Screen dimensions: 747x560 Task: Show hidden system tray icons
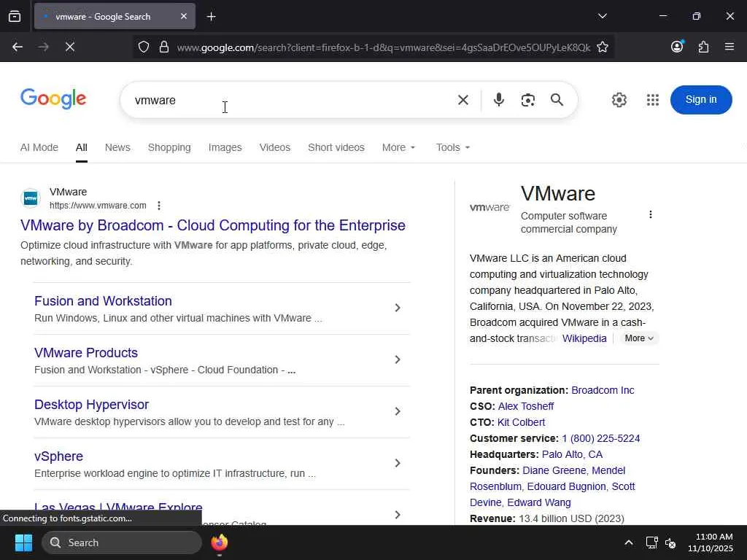pos(629,542)
